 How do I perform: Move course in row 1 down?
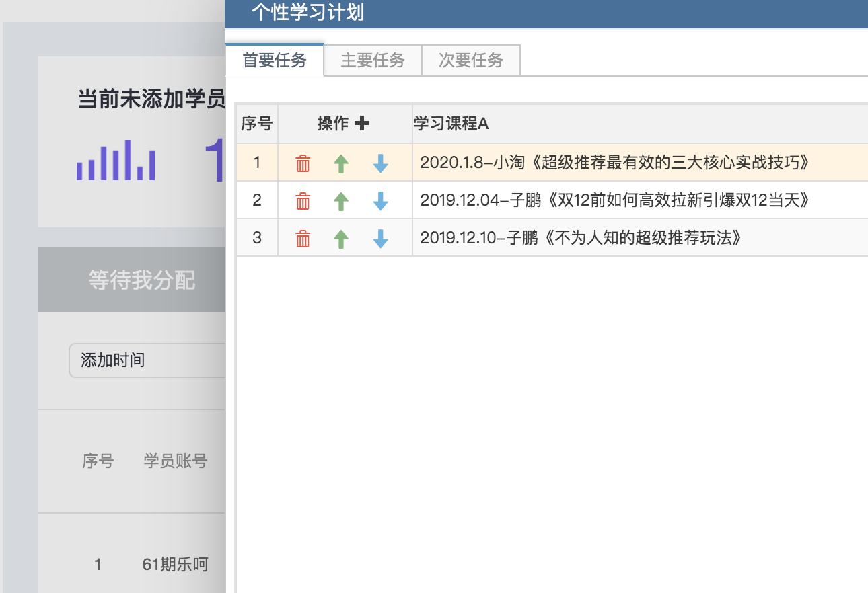[x=380, y=163]
